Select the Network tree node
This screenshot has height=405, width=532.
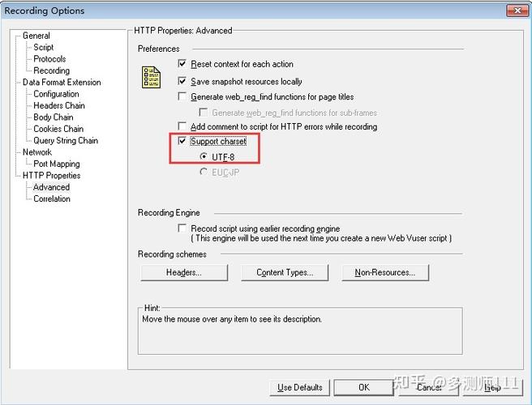37,152
